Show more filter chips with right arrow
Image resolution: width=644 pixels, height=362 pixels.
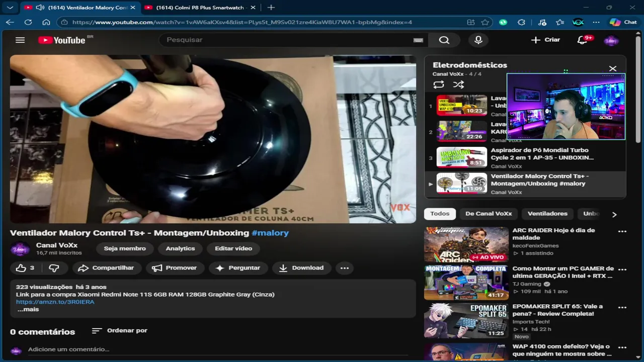(x=614, y=215)
